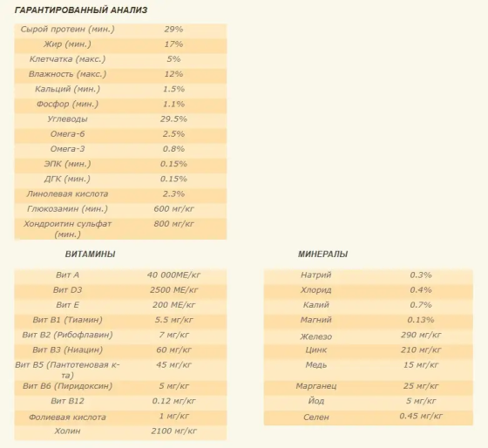The height and width of the screenshot is (448, 488).
Task: Select the Омега-3 row label
Action: tap(68, 149)
